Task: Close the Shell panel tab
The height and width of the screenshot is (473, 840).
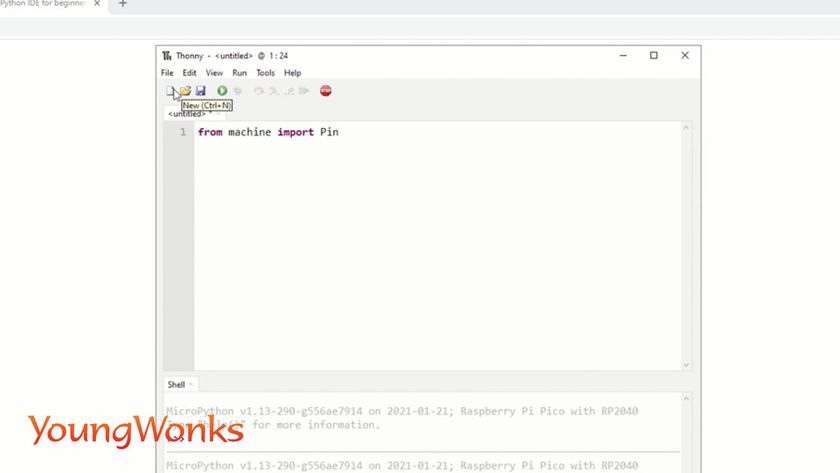Action: (191, 385)
